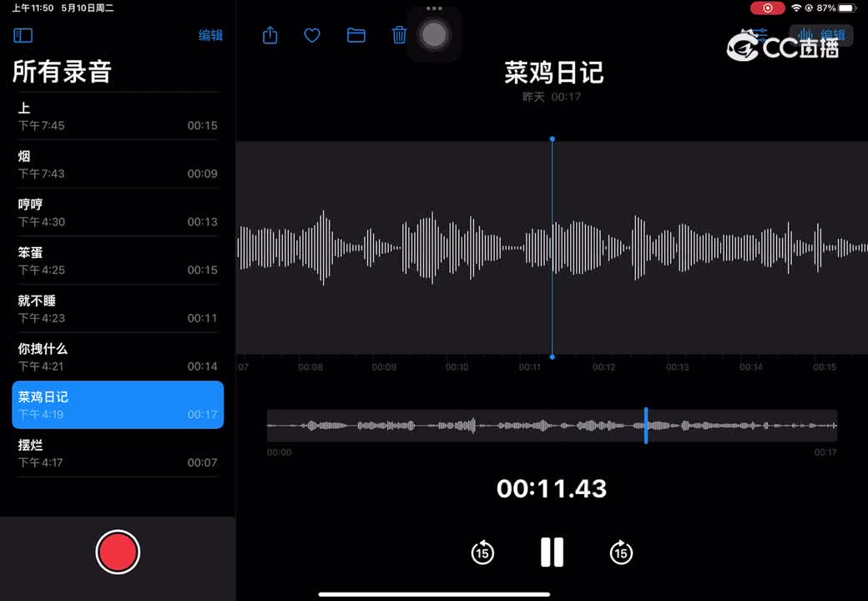Open the three-dot multitasking menu

click(x=434, y=8)
